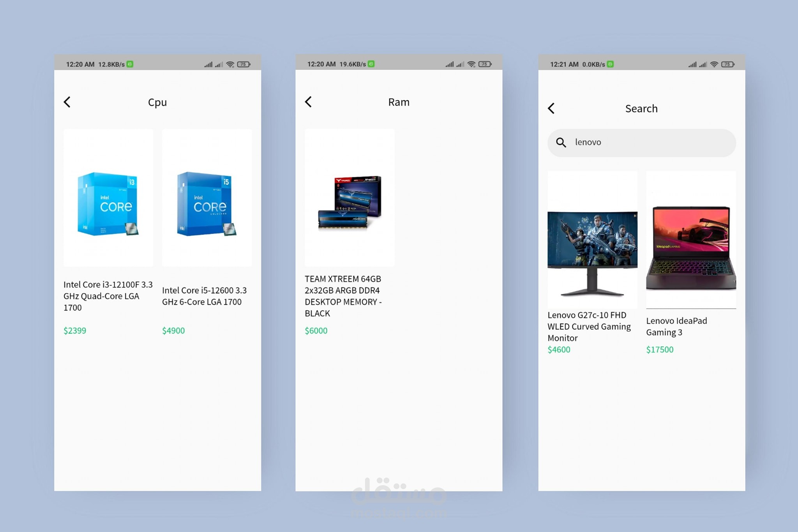Tap signal bars in Ram screen status bar

pos(450,64)
